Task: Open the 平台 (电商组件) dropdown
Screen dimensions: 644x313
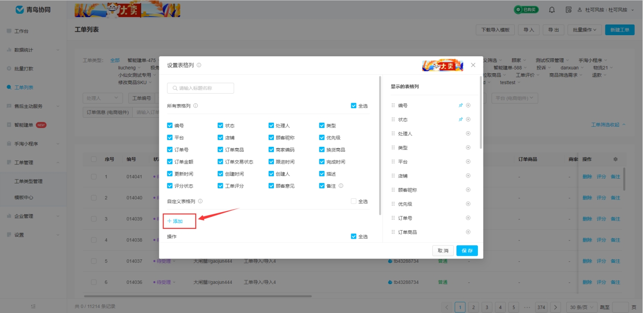Action: point(514,98)
